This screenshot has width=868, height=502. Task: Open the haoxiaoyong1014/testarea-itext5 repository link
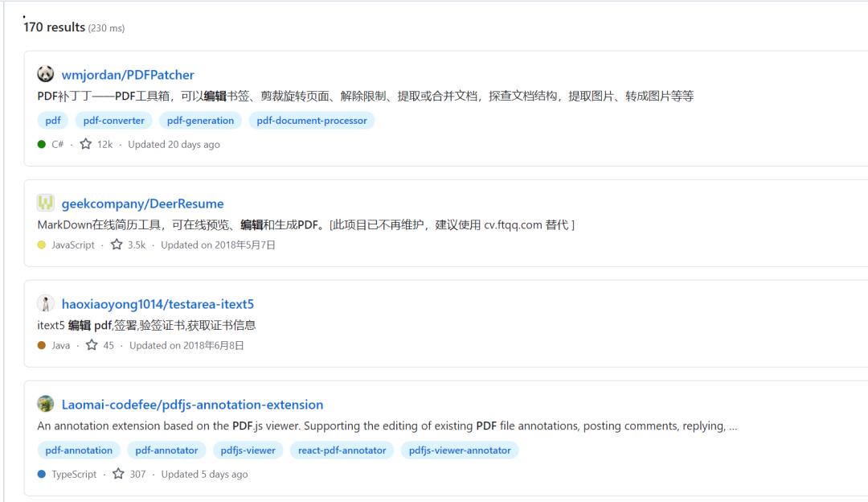156,304
